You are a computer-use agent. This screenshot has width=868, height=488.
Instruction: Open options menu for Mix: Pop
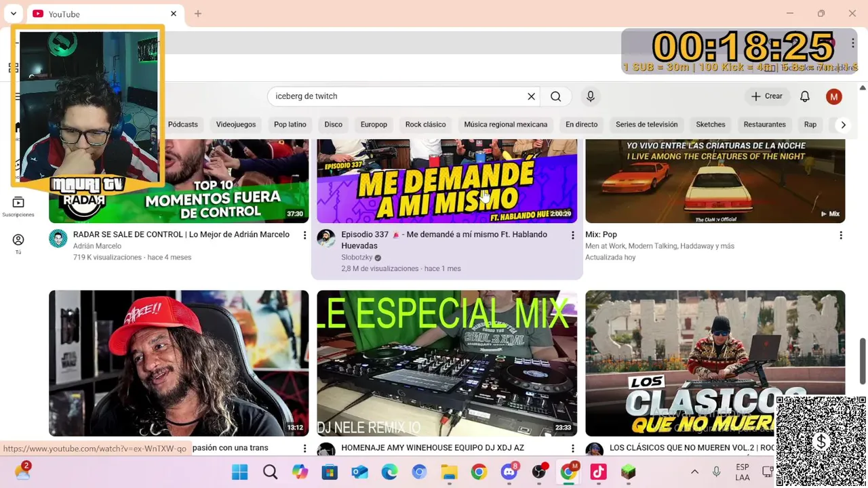coord(841,235)
